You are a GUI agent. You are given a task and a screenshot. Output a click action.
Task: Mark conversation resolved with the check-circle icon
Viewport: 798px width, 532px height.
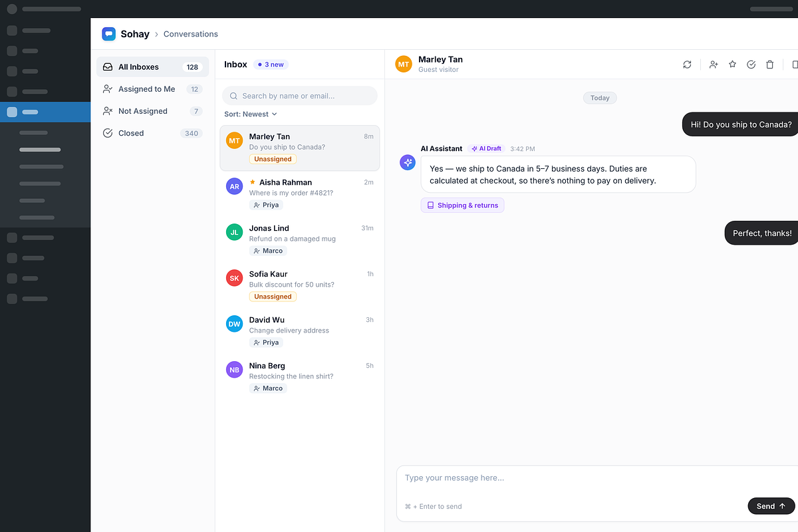point(751,65)
